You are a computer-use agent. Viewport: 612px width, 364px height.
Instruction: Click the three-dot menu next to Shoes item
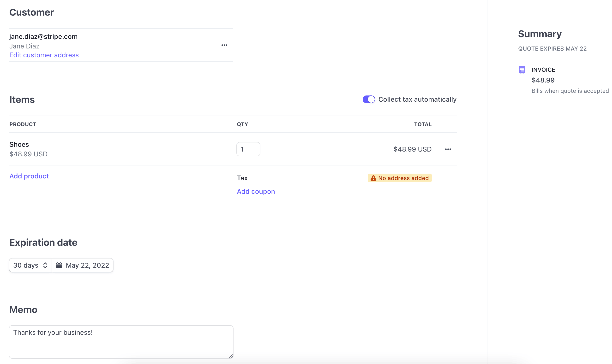click(448, 149)
